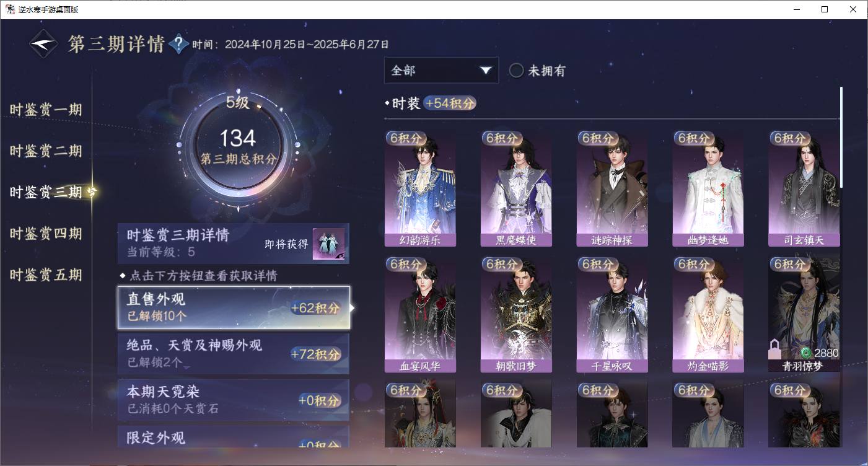Image resolution: width=868 pixels, height=466 pixels.
Task: Click the white dropdown arrow next to 全部
Action: (x=485, y=71)
